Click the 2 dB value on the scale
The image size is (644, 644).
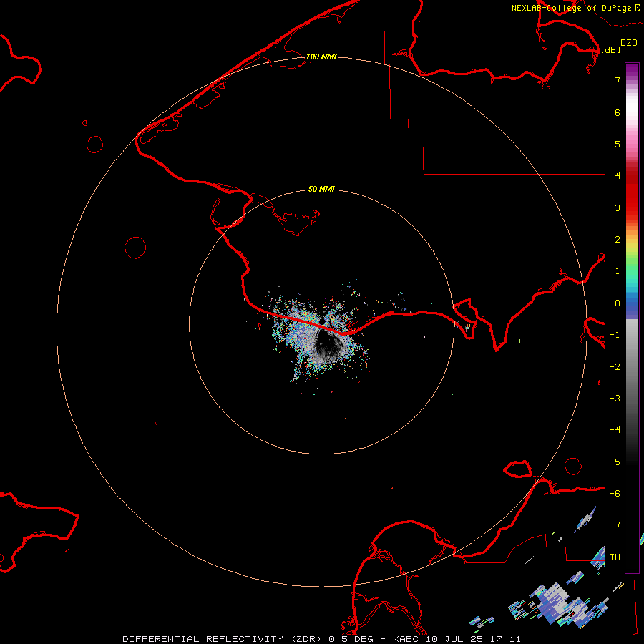[618, 240]
